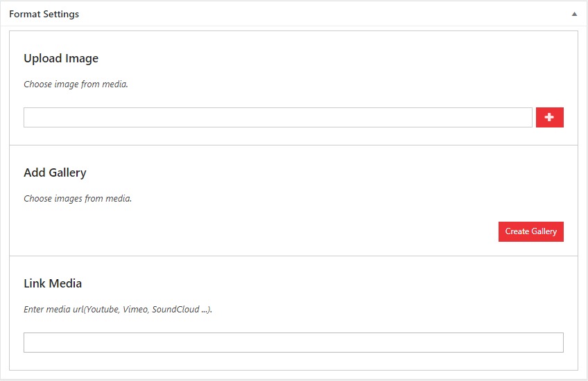Click the 'Choose image from media.' description
This screenshot has width=588, height=381.
[76, 85]
